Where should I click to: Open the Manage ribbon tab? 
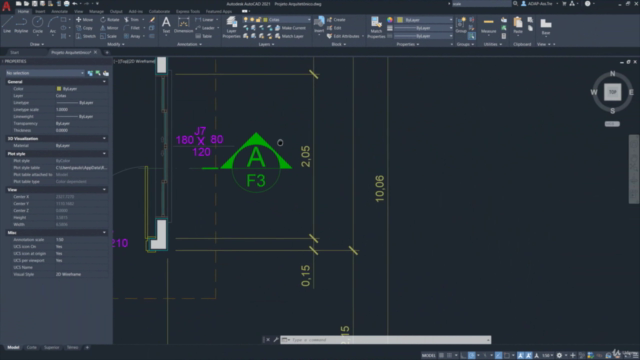point(96,11)
